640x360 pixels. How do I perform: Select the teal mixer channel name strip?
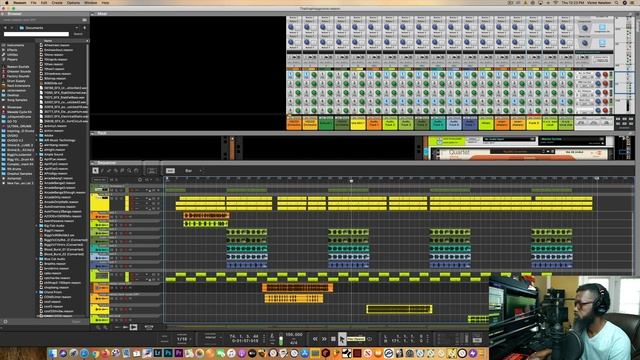[x=438, y=123]
